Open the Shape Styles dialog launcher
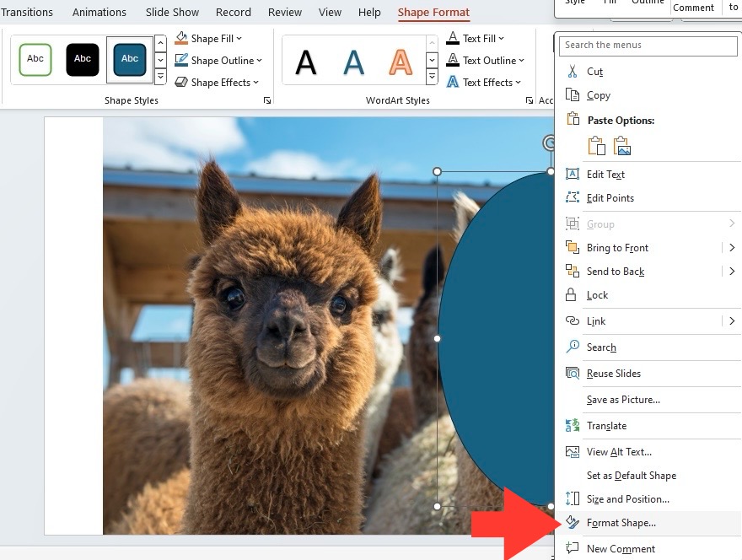 (x=267, y=100)
